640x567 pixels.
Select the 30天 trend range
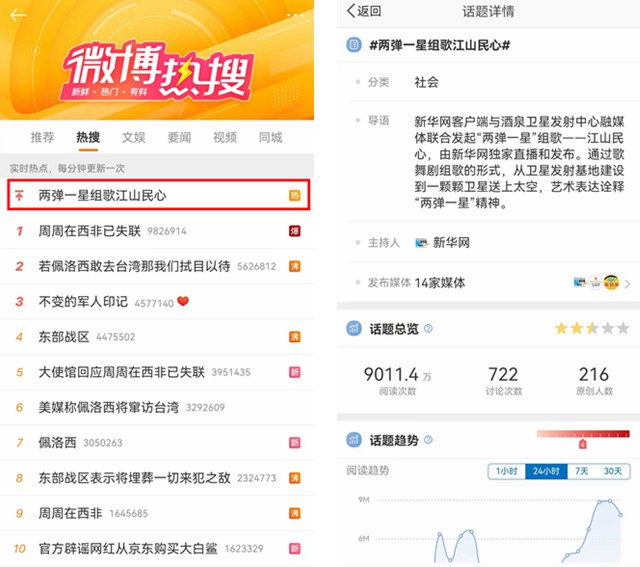point(612,471)
